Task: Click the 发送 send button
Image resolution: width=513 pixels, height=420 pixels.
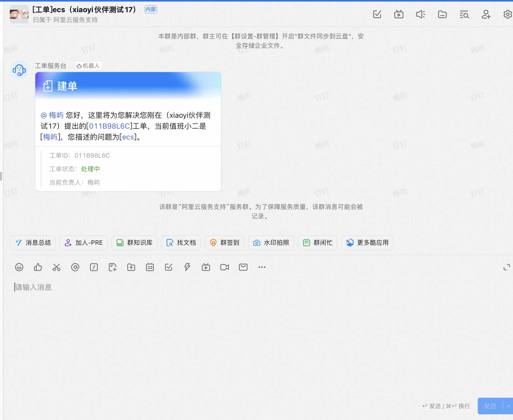Action: tap(490, 406)
